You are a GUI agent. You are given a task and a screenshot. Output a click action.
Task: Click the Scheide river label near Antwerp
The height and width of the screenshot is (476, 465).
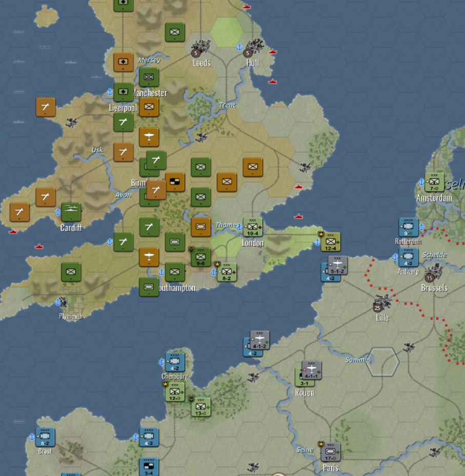coord(435,255)
